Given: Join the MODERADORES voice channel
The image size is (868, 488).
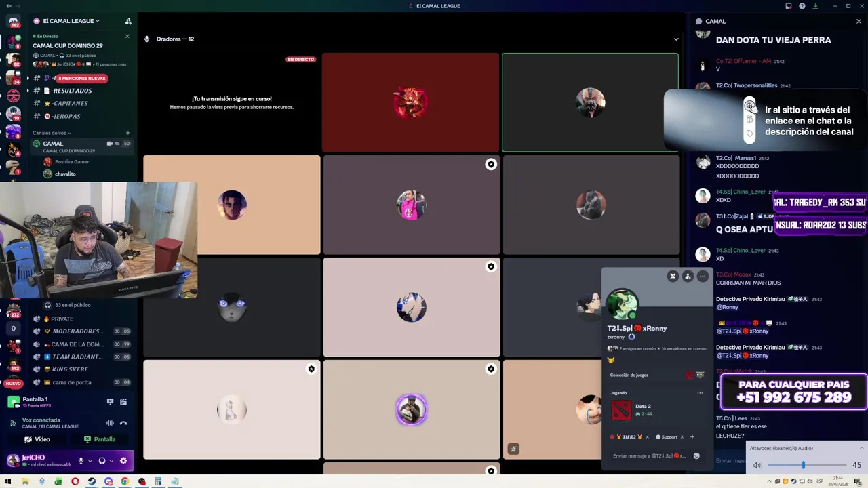Looking at the screenshot, I should click(80, 331).
